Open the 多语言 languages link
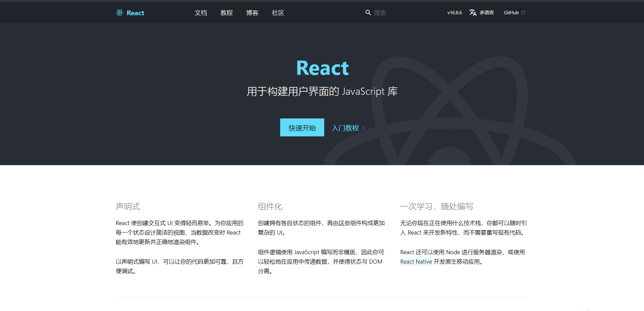This screenshot has height=311, width=644. (x=486, y=13)
